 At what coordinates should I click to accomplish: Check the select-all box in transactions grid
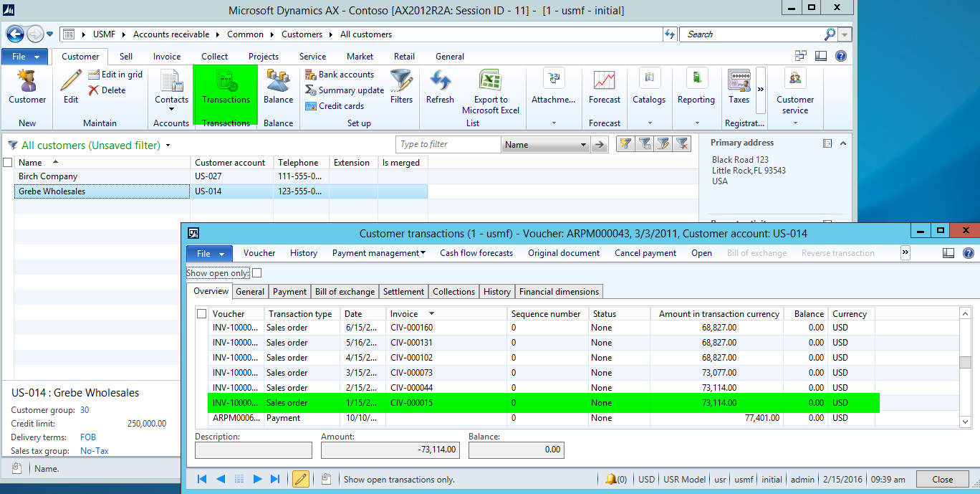coord(202,314)
